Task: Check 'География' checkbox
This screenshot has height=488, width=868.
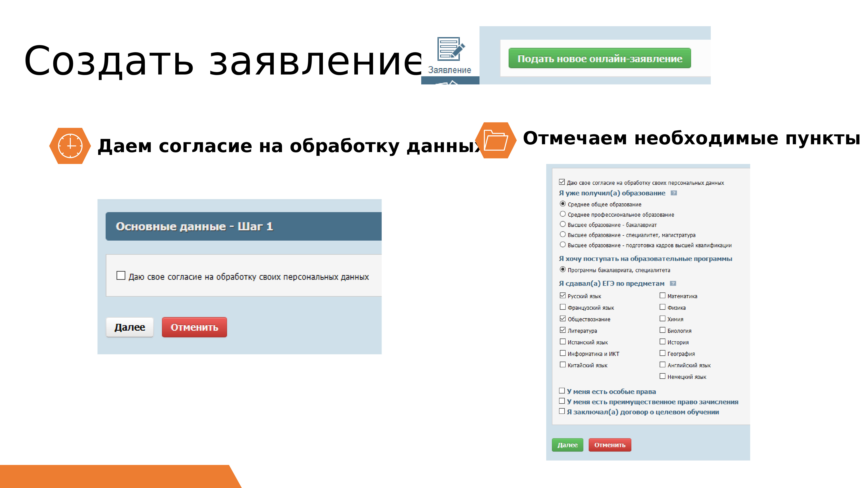Action: (662, 353)
